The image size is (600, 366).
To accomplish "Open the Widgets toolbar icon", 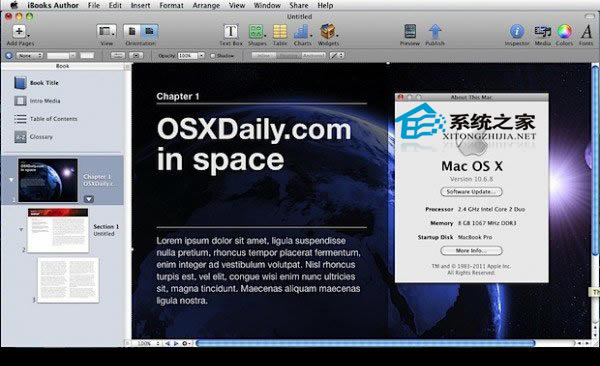I will (328, 31).
